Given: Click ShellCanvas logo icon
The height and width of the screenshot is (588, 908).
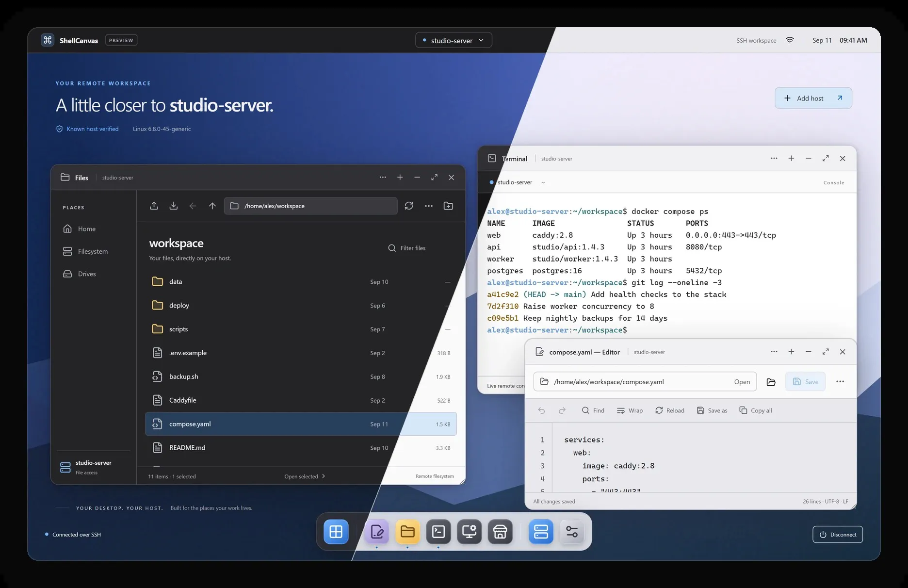Looking at the screenshot, I should tap(48, 40).
